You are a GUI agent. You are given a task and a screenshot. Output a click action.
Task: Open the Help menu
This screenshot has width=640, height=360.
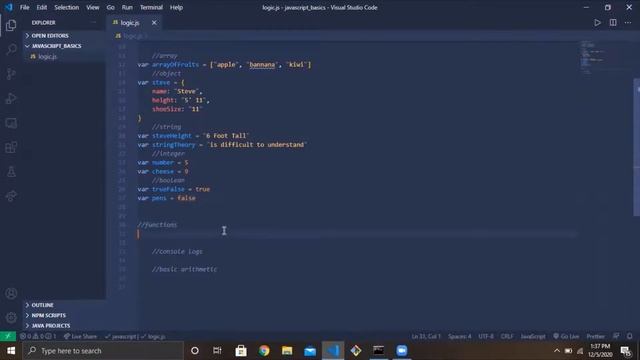pyautogui.click(x=176, y=7)
